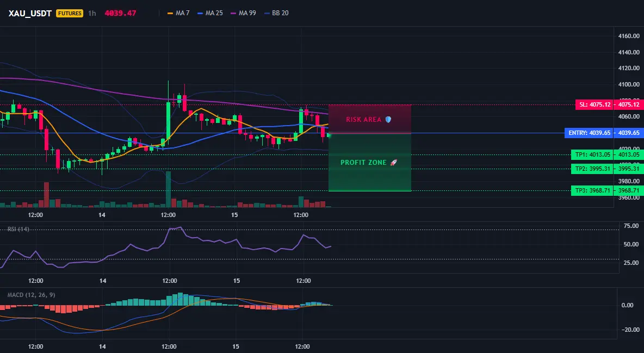Click the FUTURES badge
The image size is (644, 353).
70,13
